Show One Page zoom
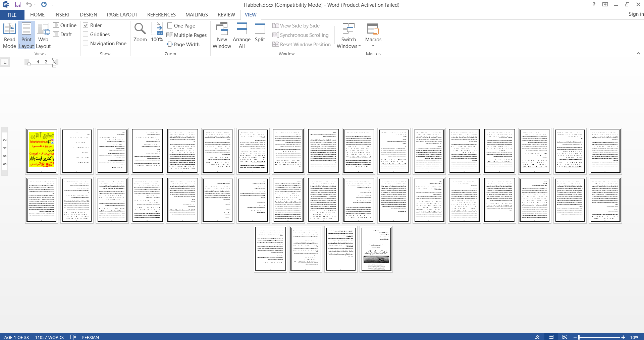644x340 pixels. tap(181, 26)
